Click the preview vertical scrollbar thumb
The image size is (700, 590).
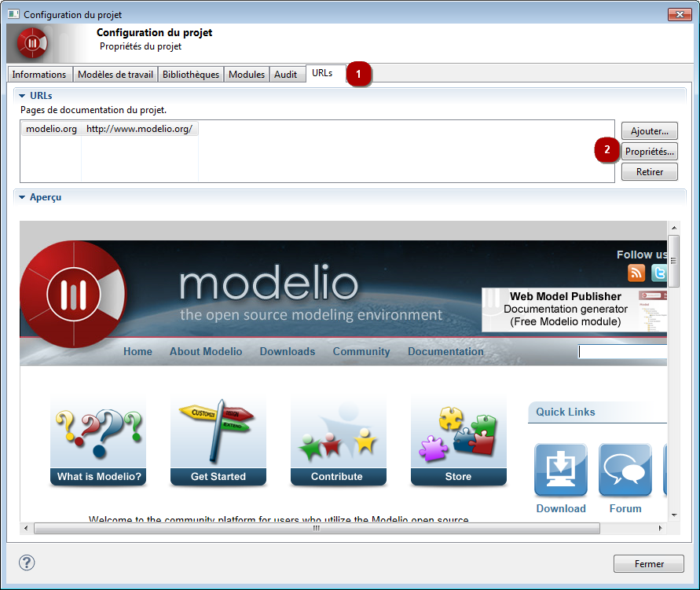coord(673,261)
